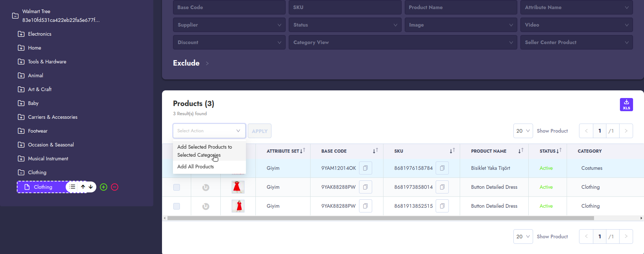Check the last product row checkbox

tap(177, 206)
